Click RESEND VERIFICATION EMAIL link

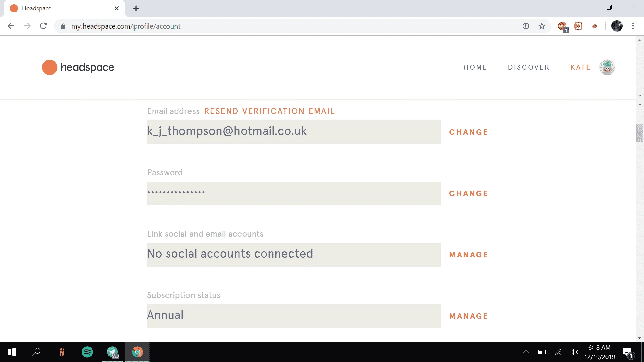tap(269, 111)
